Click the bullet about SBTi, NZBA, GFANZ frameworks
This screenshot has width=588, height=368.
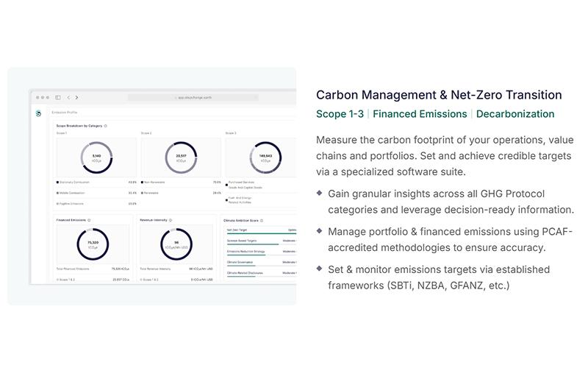pos(433,277)
